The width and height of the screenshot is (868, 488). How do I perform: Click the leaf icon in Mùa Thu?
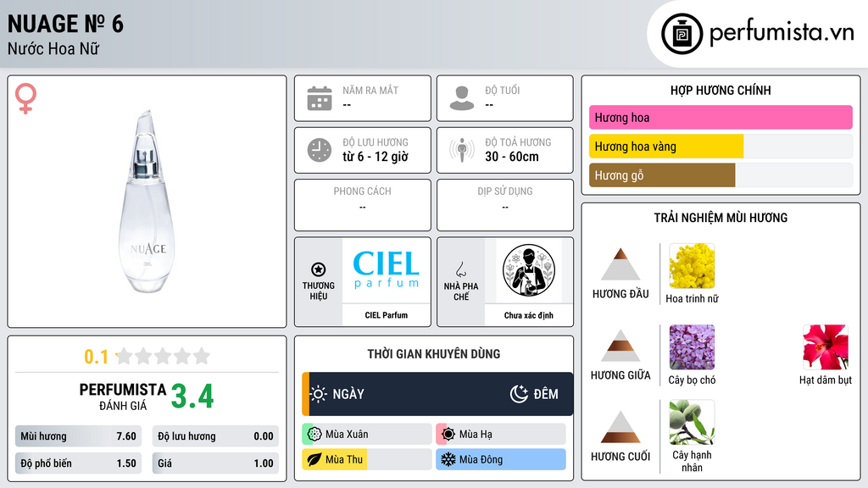click(x=314, y=459)
